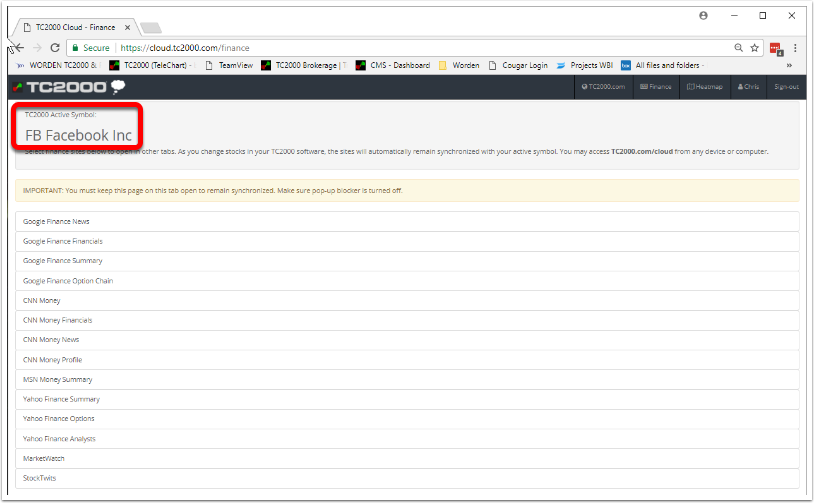The image size is (814, 503).
Task: Open Google Finance Financials
Action: pyautogui.click(x=407, y=241)
